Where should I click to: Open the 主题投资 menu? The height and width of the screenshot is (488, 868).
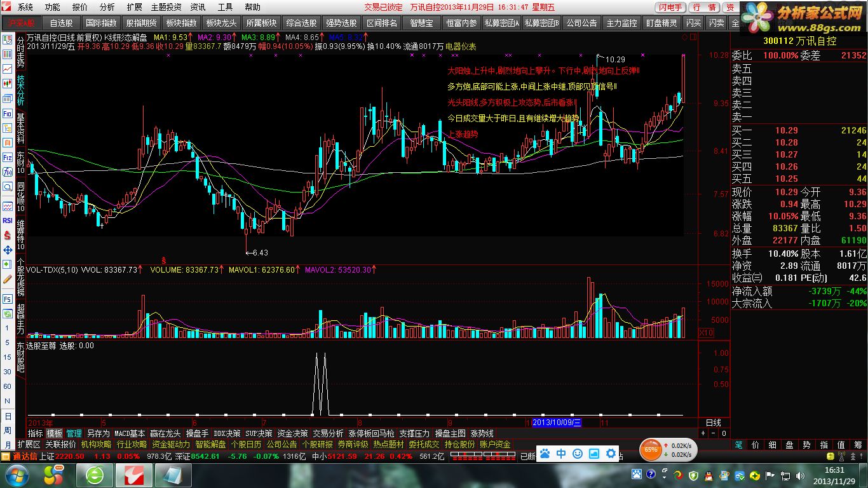pyautogui.click(x=166, y=7)
